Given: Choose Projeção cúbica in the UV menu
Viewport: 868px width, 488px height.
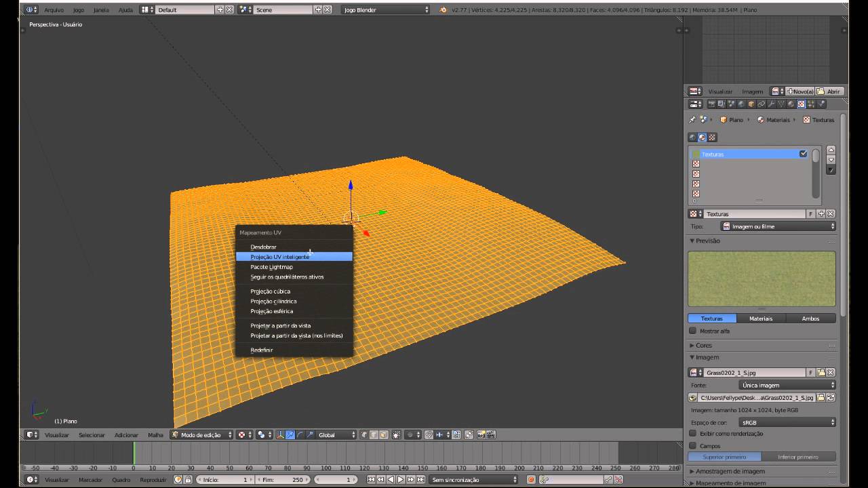Looking at the screenshot, I should tap(294, 291).
